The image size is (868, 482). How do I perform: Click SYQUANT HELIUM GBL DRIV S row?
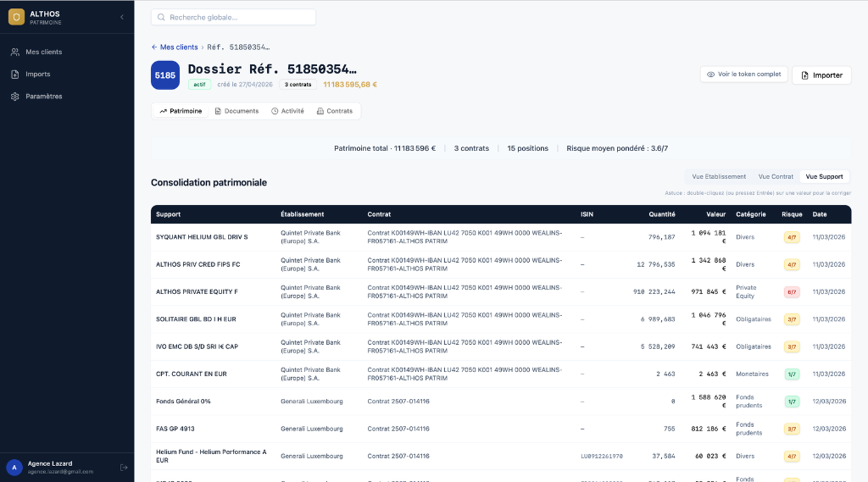click(501, 237)
